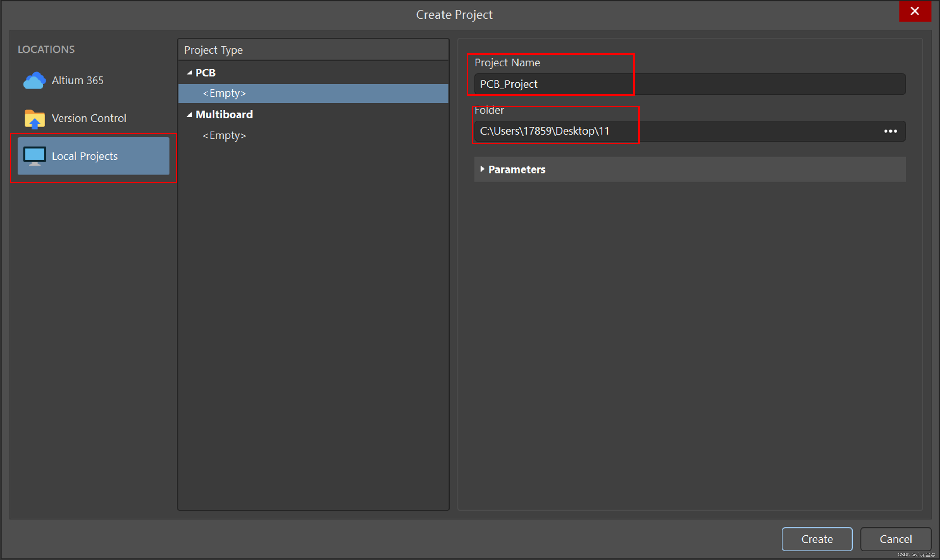Select Empty under PCB
Screen dimensions: 940x560
pos(224,93)
